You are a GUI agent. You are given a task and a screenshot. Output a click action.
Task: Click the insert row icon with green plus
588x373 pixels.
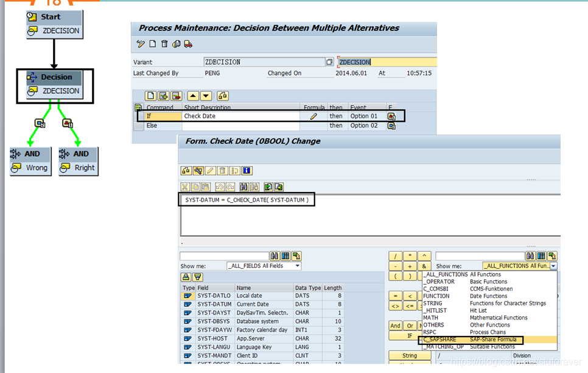pos(163,96)
